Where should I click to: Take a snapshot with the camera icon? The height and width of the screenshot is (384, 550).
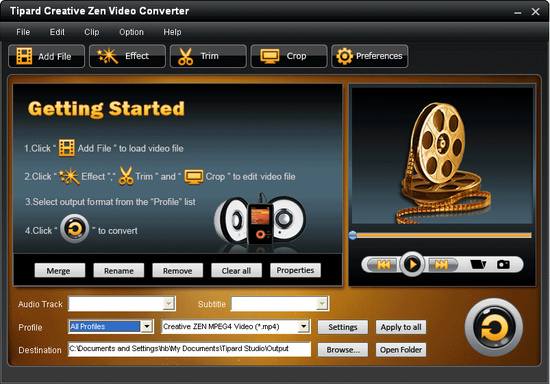(503, 264)
